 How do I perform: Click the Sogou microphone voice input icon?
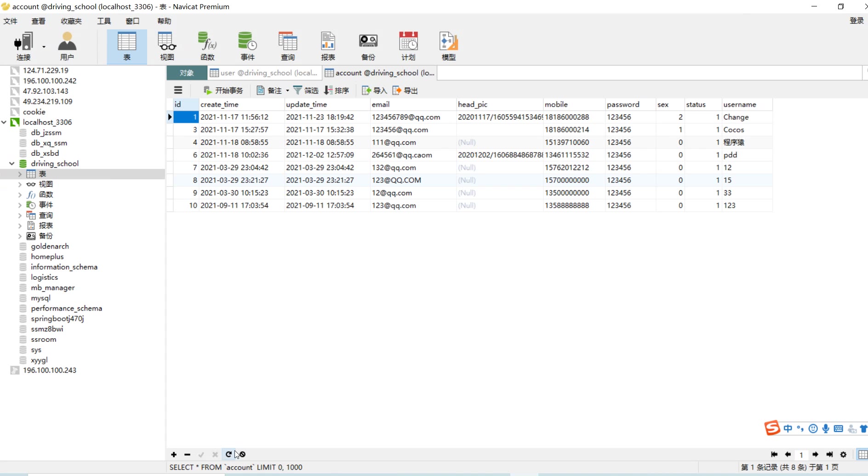(x=826, y=429)
